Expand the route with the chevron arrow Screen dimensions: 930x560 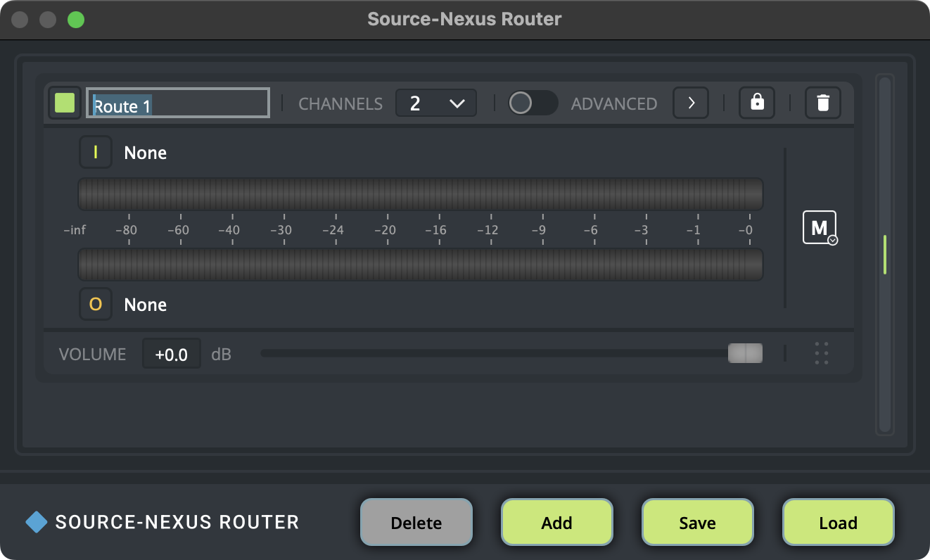coord(691,103)
